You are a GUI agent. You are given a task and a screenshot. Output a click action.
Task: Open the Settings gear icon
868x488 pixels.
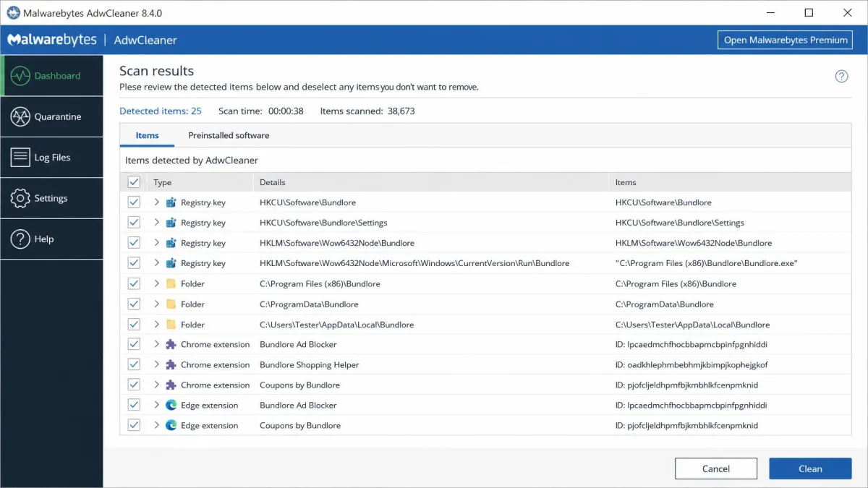pyautogui.click(x=21, y=198)
